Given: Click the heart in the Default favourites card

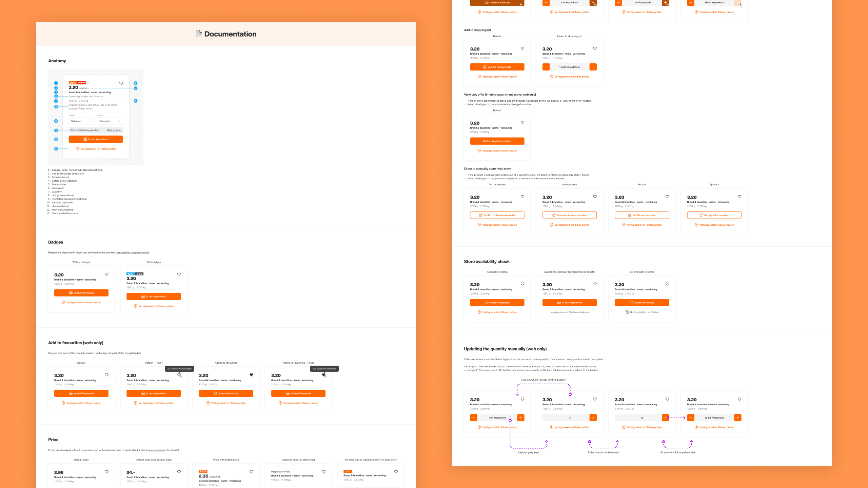Looking at the screenshot, I should pyautogui.click(x=107, y=375).
